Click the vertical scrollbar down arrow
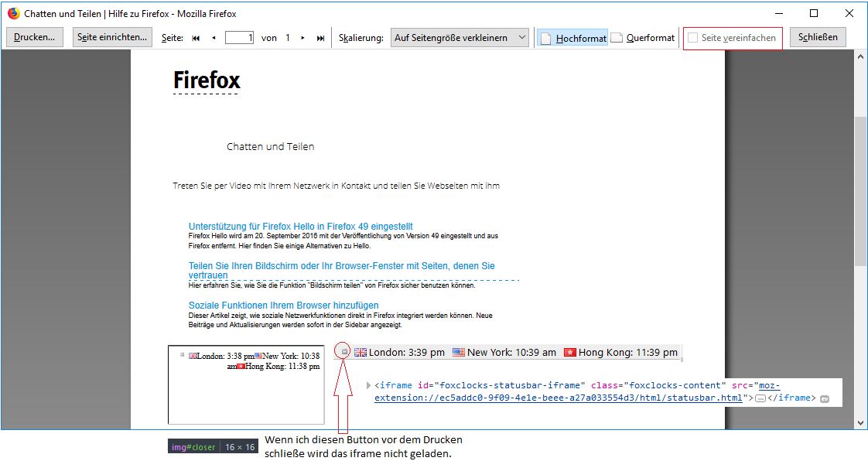The width and height of the screenshot is (868, 461). (860, 423)
